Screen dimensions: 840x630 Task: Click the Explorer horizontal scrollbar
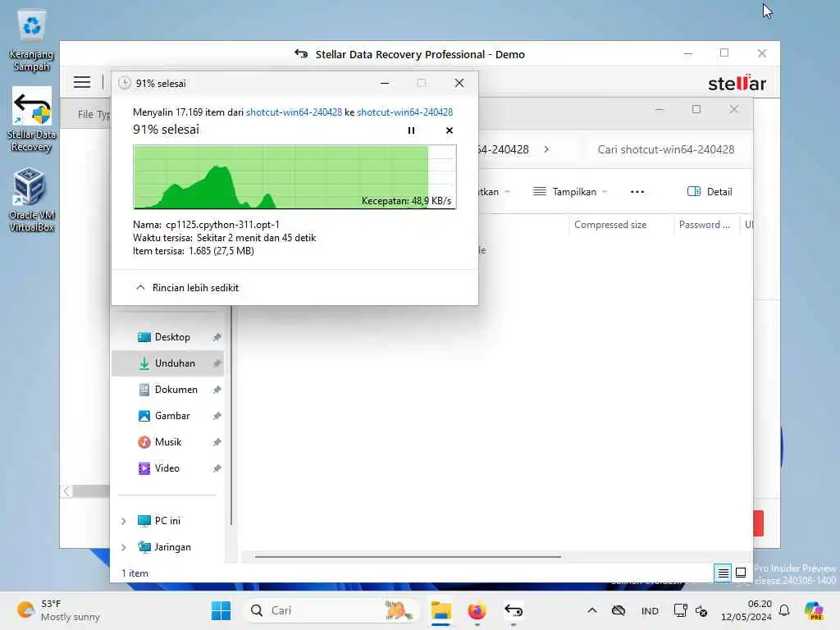click(x=408, y=557)
